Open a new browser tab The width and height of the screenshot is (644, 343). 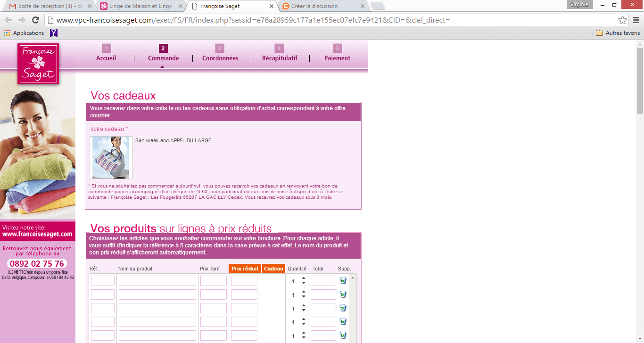pos(378,6)
